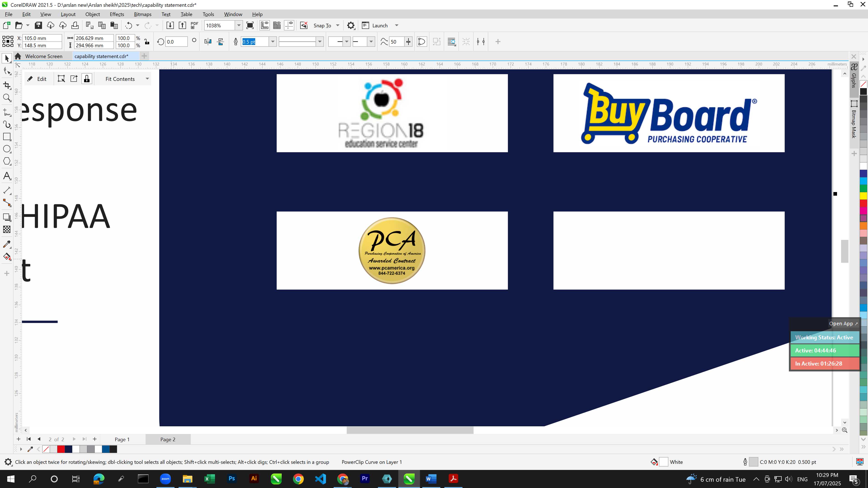Click the Export icon
The height and width of the screenshot is (488, 868).
tap(182, 25)
